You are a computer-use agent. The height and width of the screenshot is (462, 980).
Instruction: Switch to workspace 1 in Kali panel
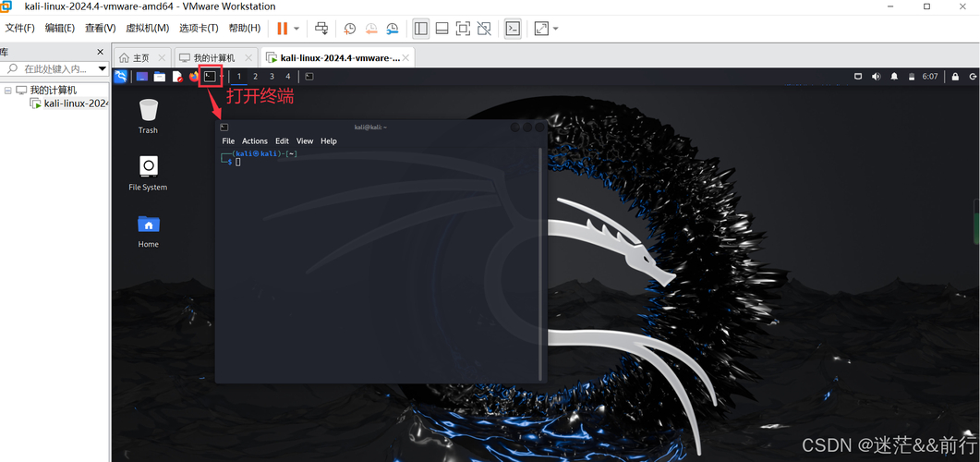(238, 77)
